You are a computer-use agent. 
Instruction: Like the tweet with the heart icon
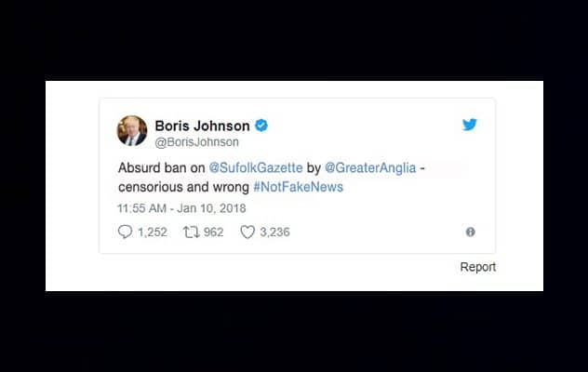coord(247,232)
